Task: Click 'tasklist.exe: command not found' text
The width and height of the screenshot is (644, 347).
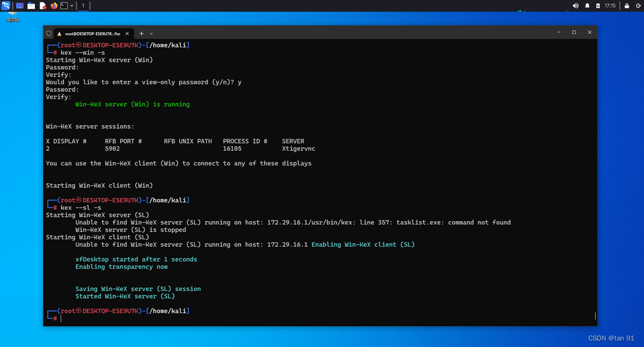Action: tap(453, 222)
